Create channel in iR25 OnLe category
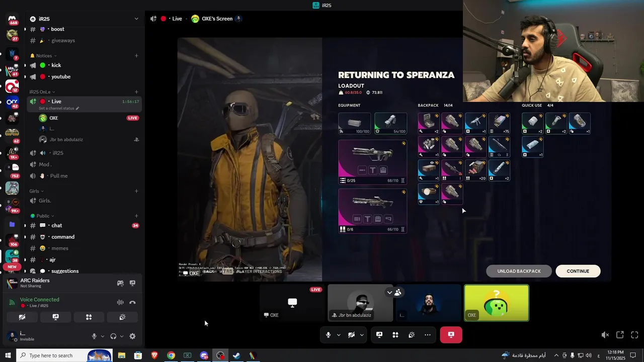644x362 pixels. [136, 92]
